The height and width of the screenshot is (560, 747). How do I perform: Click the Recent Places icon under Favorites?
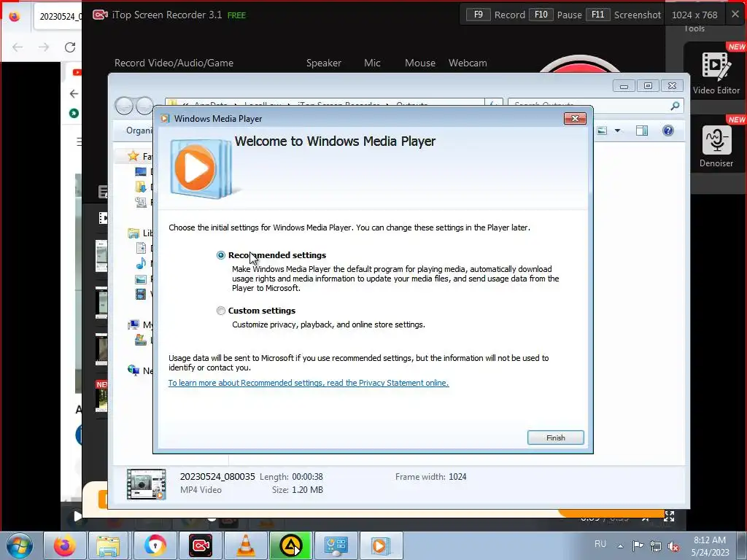point(141,203)
